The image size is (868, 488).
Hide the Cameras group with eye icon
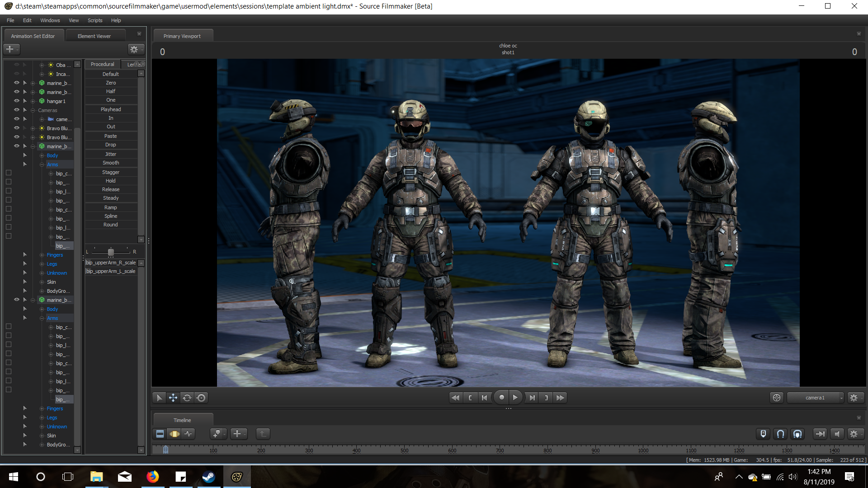click(x=17, y=110)
